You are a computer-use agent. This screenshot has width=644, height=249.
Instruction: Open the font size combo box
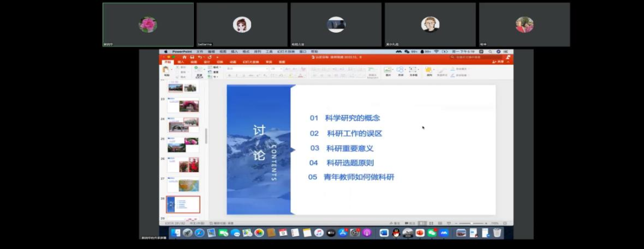[x=277, y=69]
